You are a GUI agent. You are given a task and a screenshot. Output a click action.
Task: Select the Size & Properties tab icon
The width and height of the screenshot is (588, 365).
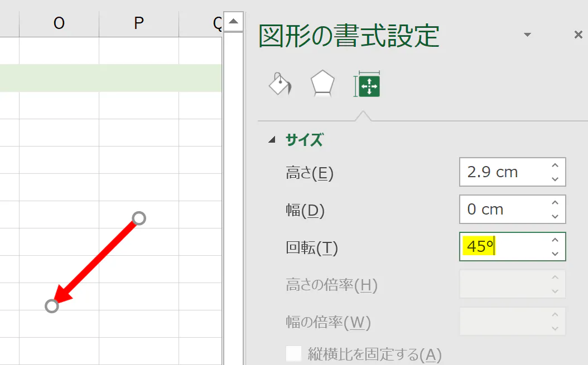[x=367, y=84]
